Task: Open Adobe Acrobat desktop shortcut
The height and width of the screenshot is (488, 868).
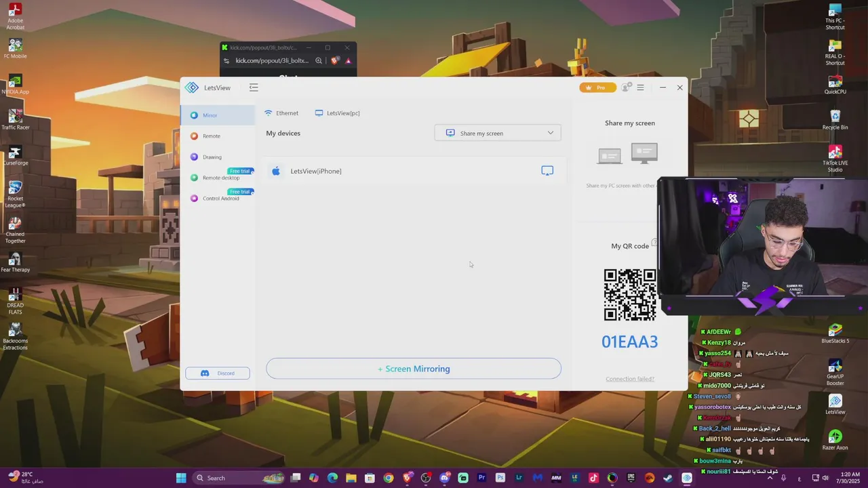Action: pyautogui.click(x=15, y=16)
